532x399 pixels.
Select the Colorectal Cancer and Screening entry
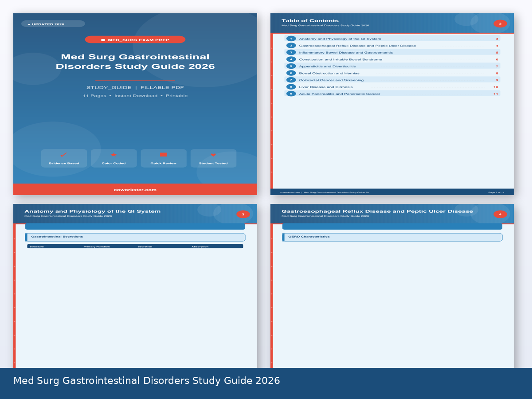coord(332,80)
